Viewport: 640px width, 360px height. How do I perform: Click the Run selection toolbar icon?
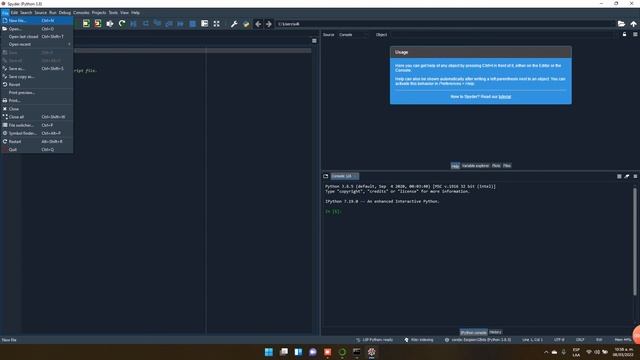coord(110,24)
